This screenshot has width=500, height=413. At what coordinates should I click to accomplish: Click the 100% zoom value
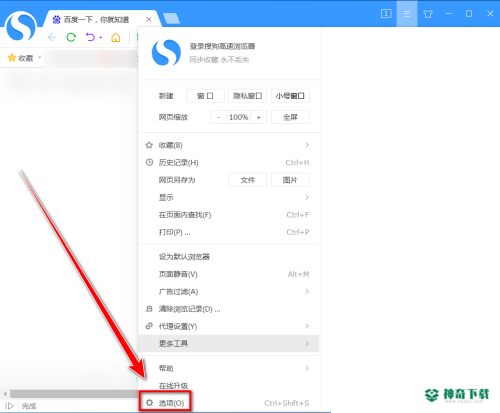[239, 117]
